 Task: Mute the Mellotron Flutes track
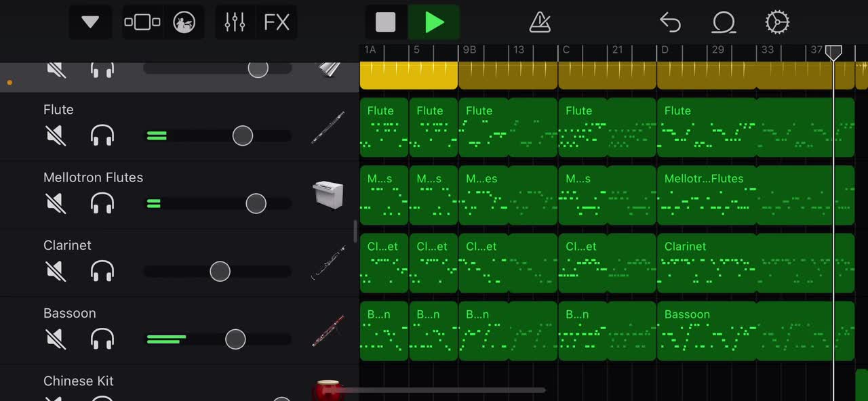(56, 203)
